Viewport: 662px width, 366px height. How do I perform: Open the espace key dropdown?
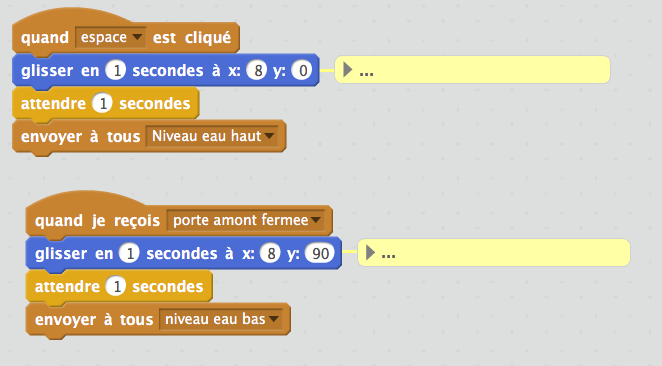(x=111, y=37)
